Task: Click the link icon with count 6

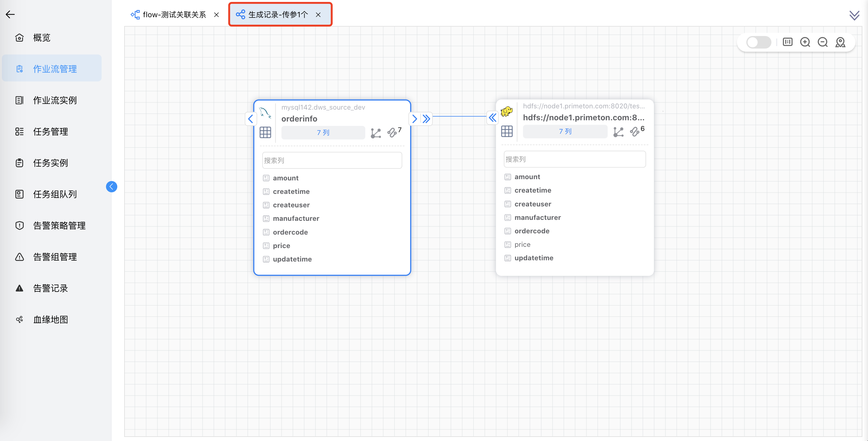Action: (634, 132)
